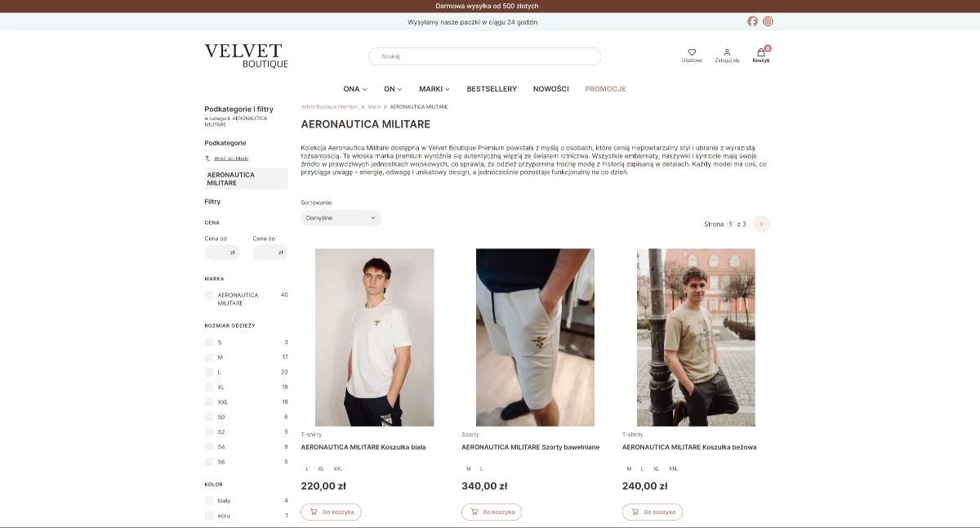Screen dimensions: 980x528
Task: Click the 340,00 zł price
Action: pyautogui.click(x=484, y=486)
